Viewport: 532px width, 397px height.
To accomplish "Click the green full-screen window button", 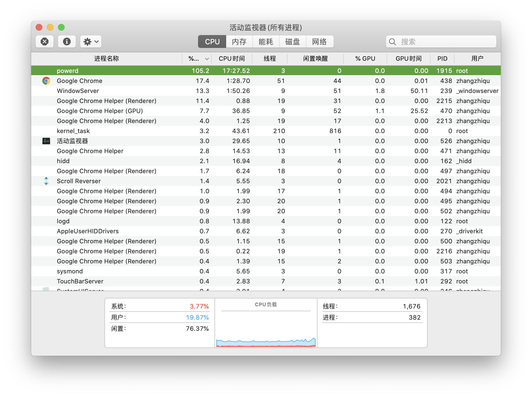I will click(61, 27).
